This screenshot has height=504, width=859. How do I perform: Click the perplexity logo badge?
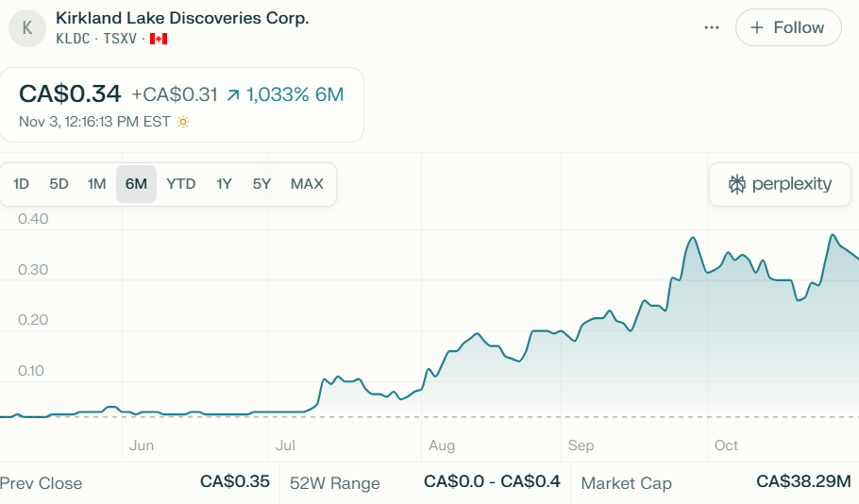[780, 184]
